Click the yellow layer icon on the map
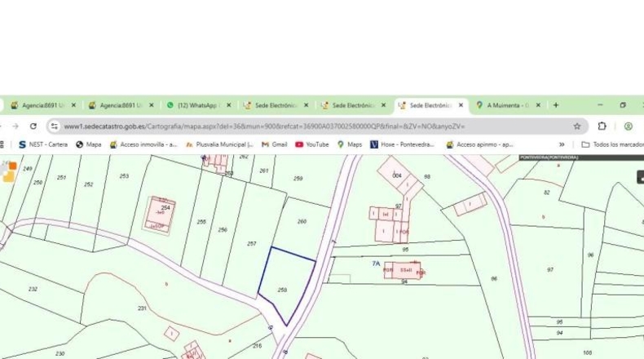Screen dimensions: 644x359 click(9, 176)
